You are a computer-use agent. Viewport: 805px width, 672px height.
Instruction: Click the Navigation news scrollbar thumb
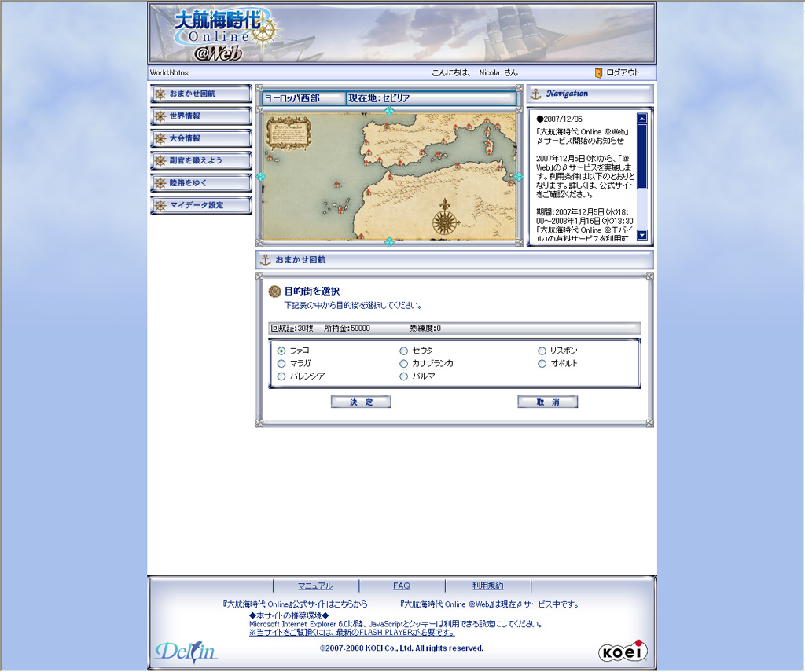(642, 156)
